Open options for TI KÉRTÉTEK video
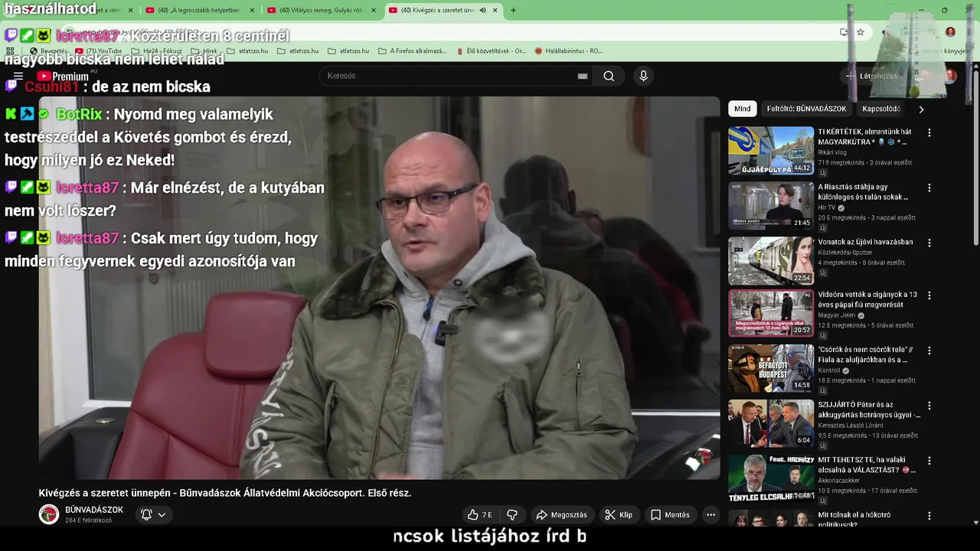Viewport: 980px width, 551px height. 929,132
